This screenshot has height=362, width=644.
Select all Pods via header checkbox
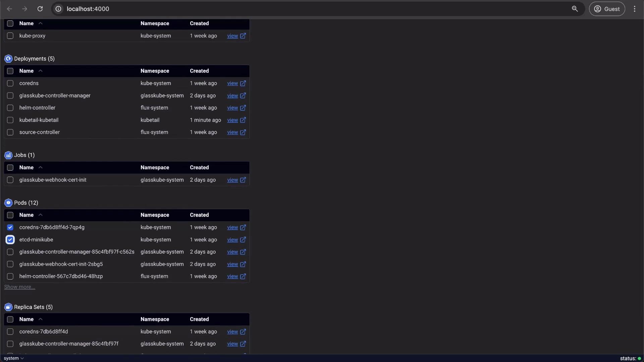(x=10, y=215)
